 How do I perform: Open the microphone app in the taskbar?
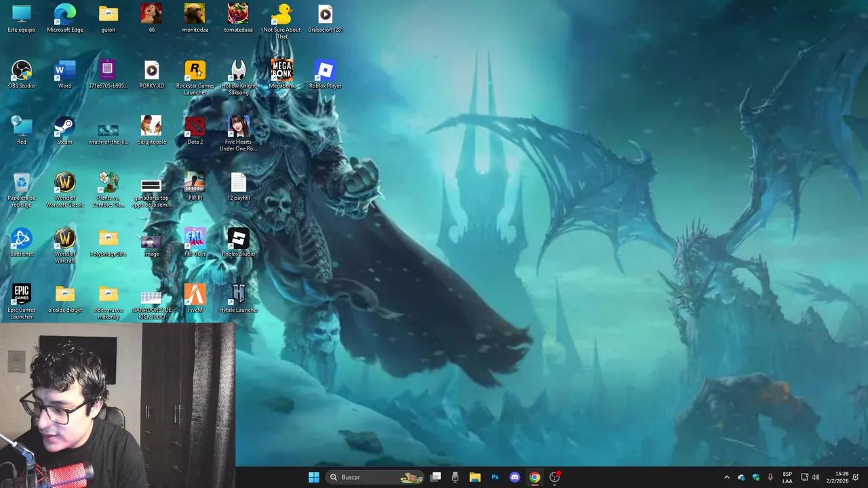pos(455,477)
